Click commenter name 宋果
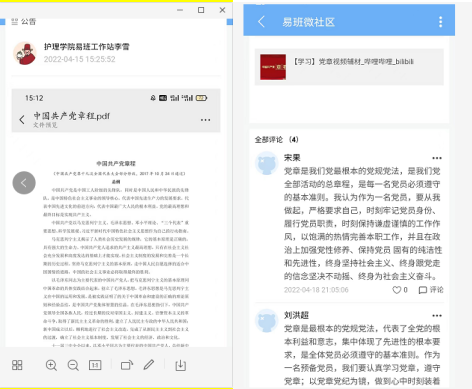Screen dimensions: 472x389 pos(292,158)
